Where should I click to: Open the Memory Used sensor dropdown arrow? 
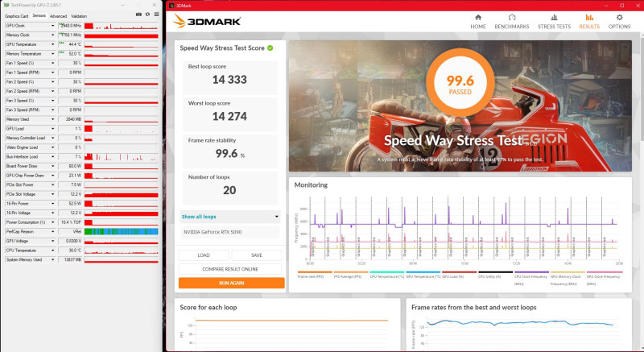52,119
